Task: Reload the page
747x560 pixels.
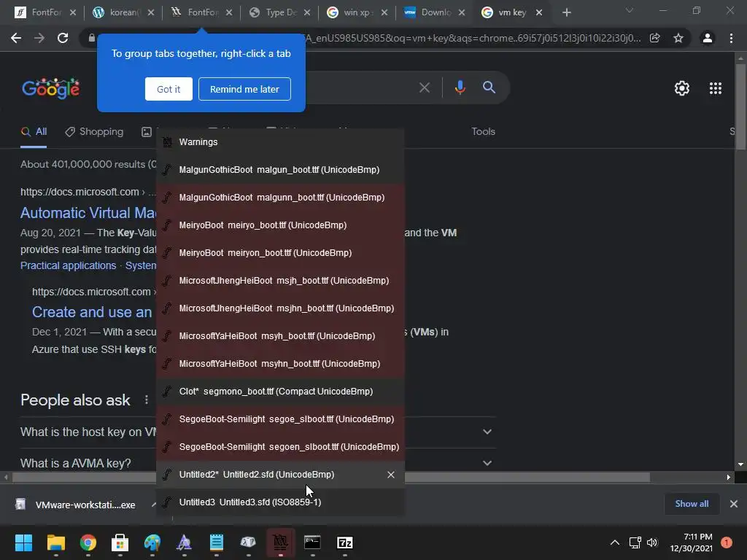Action: point(63,38)
